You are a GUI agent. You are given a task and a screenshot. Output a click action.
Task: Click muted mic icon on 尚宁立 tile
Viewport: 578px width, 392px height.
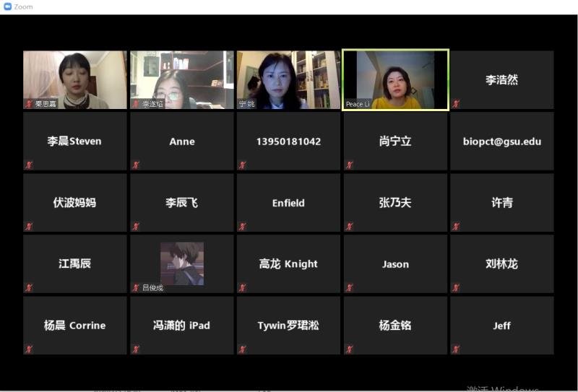point(349,165)
